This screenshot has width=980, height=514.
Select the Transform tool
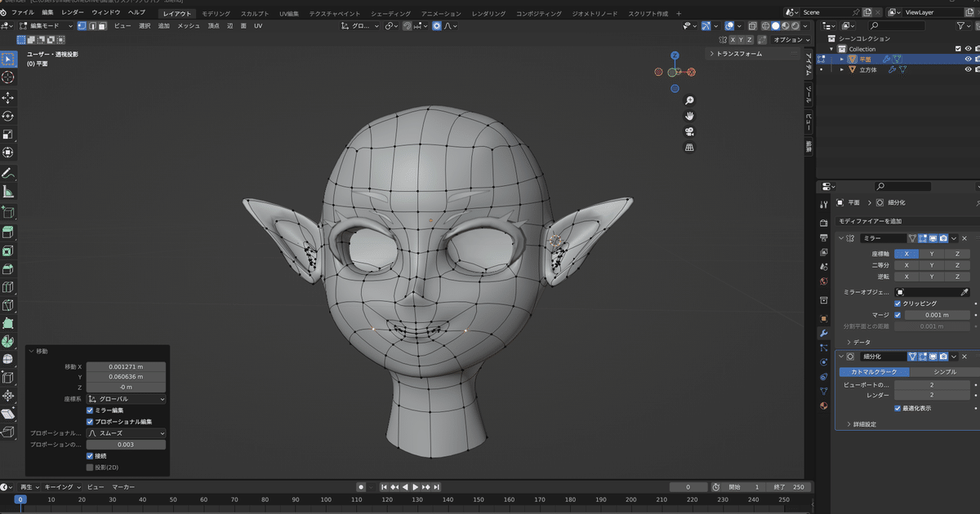point(8,153)
